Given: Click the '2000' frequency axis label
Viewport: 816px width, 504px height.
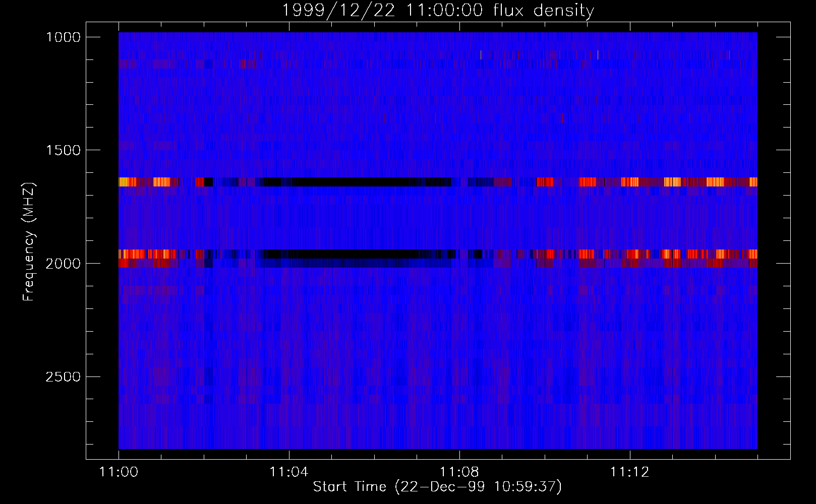Looking at the screenshot, I should tap(63, 264).
